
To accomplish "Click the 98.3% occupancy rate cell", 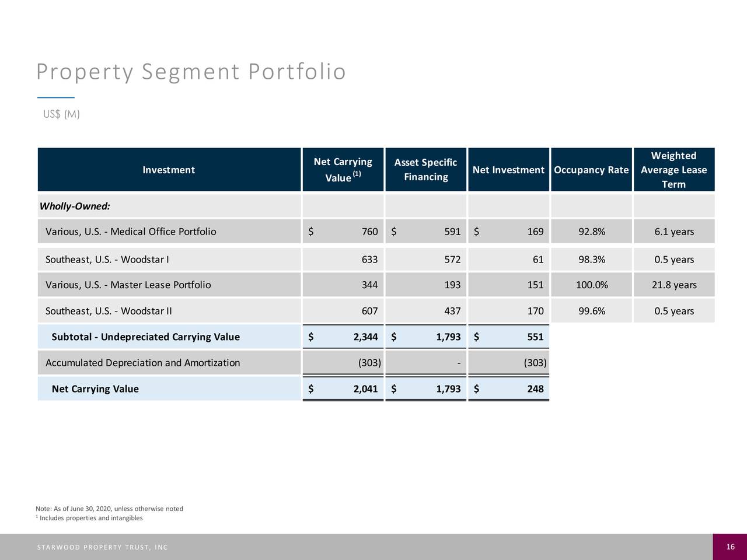I will [592, 260].
